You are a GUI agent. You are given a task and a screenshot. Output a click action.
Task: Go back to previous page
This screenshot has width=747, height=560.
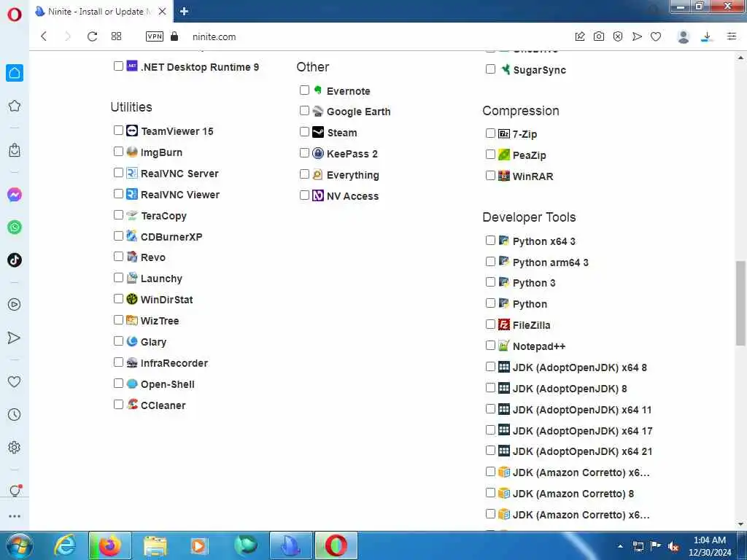(44, 36)
